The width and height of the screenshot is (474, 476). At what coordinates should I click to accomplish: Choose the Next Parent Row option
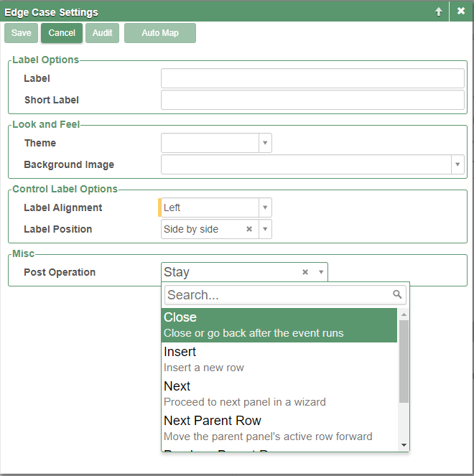coord(279,428)
